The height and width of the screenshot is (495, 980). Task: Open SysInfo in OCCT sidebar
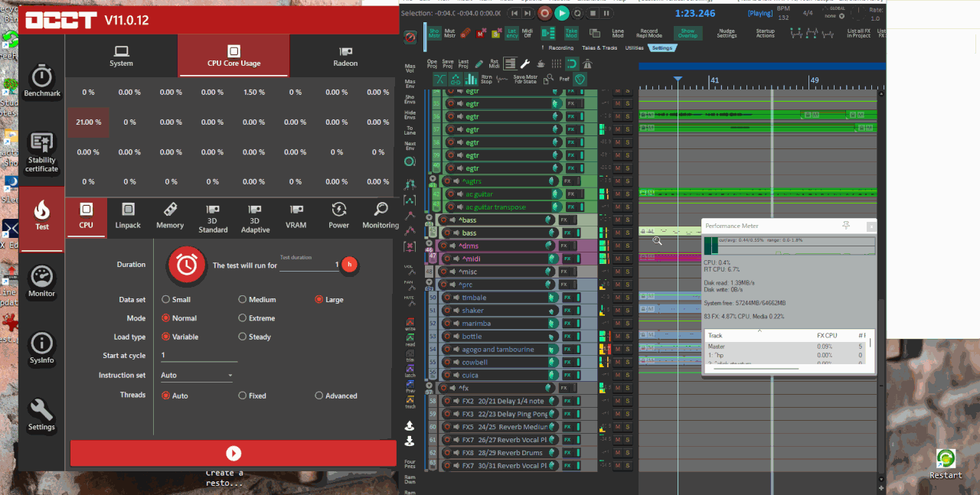(42, 348)
